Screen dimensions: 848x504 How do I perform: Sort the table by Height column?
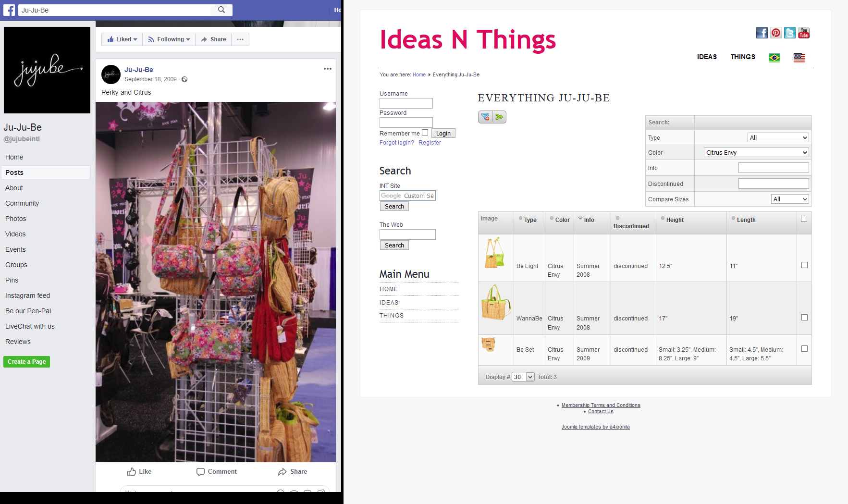675,220
